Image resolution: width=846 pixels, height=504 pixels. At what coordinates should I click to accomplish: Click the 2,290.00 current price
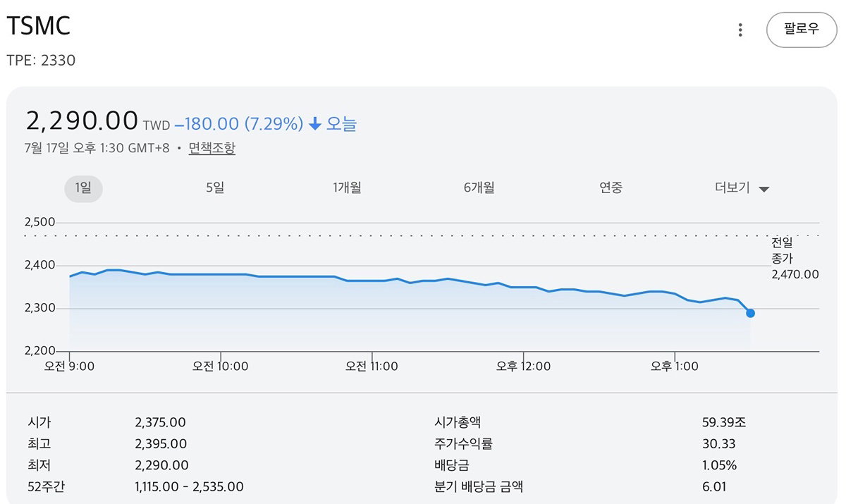tap(82, 121)
